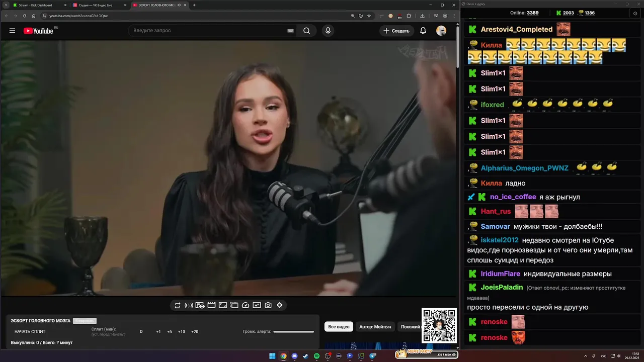Start voice search with microphone icon
This screenshot has width=644, height=362.
pyautogui.click(x=328, y=31)
